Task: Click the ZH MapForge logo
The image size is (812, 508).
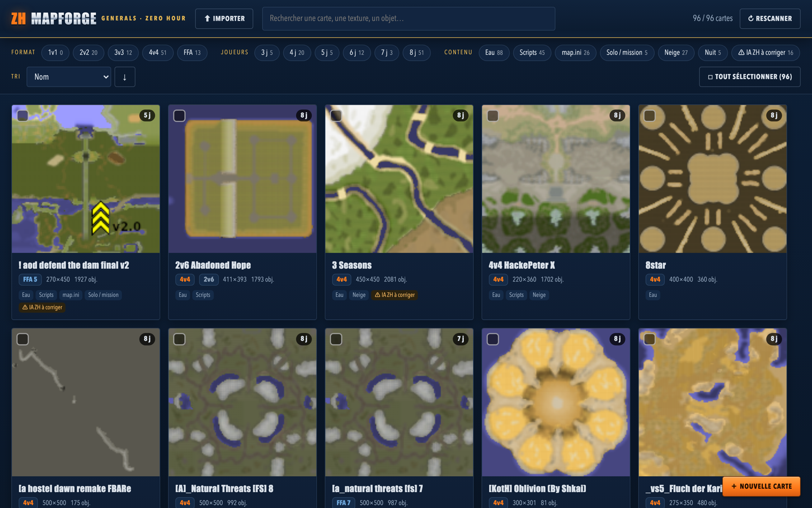Action: (x=54, y=18)
